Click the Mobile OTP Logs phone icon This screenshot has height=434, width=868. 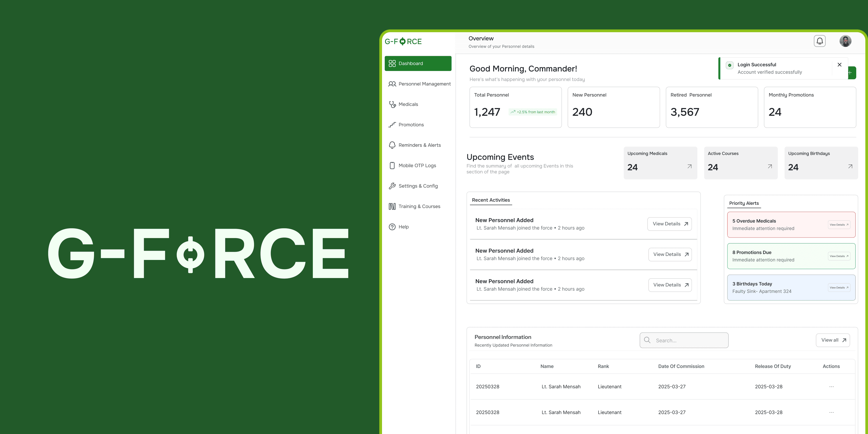(392, 165)
